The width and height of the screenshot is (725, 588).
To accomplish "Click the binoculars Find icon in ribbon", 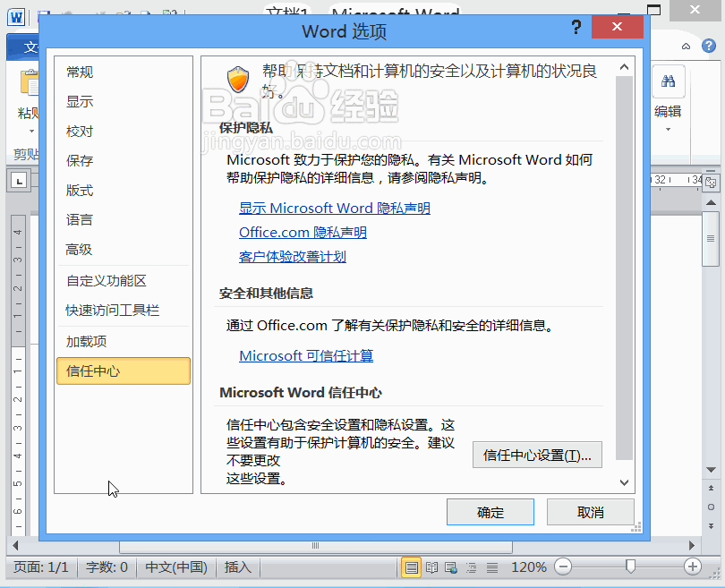I will click(668, 81).
